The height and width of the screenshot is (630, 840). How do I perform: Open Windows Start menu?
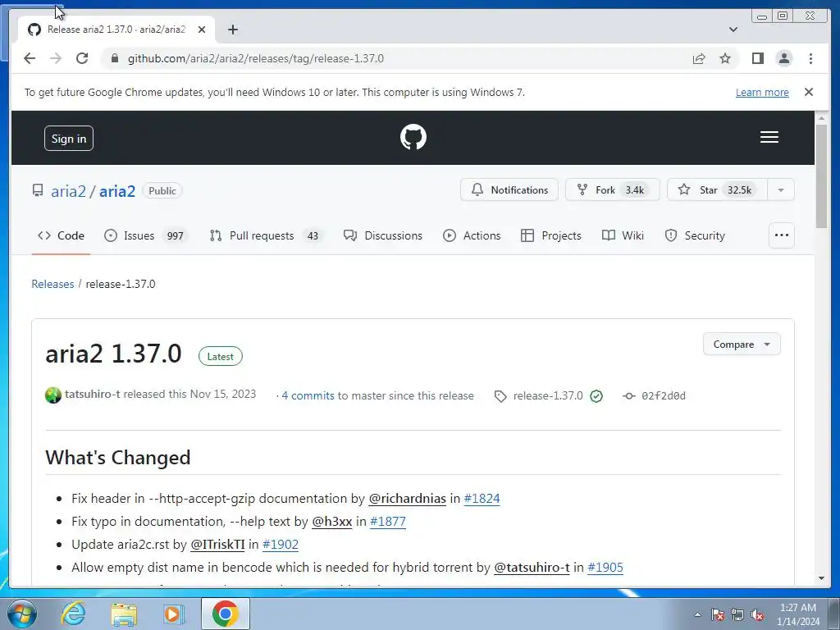22,614
